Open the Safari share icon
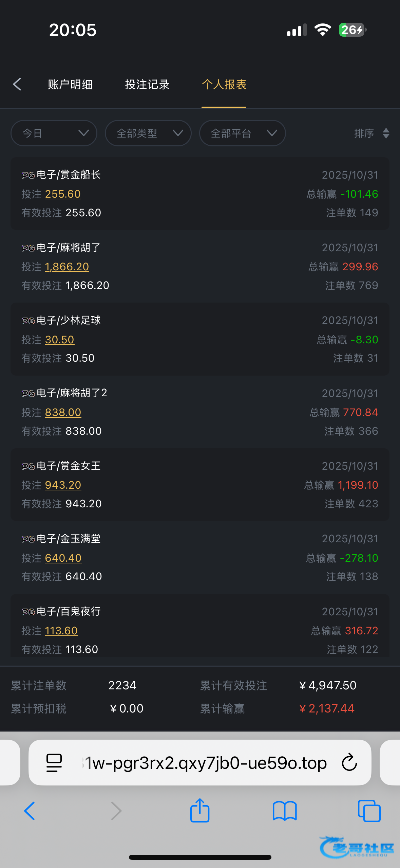Image resolution: width=400 pixels, height=868 pixels. click(200, 810)
